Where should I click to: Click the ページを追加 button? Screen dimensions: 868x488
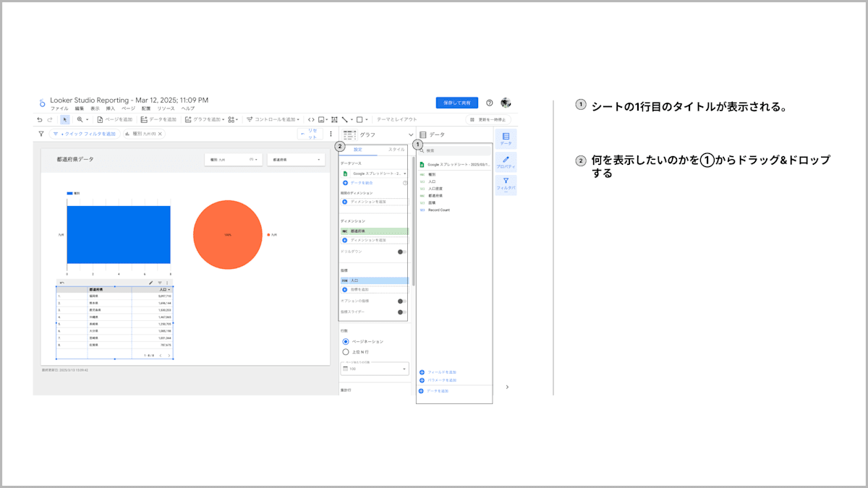pyautogui.click(x=115, y=119)
